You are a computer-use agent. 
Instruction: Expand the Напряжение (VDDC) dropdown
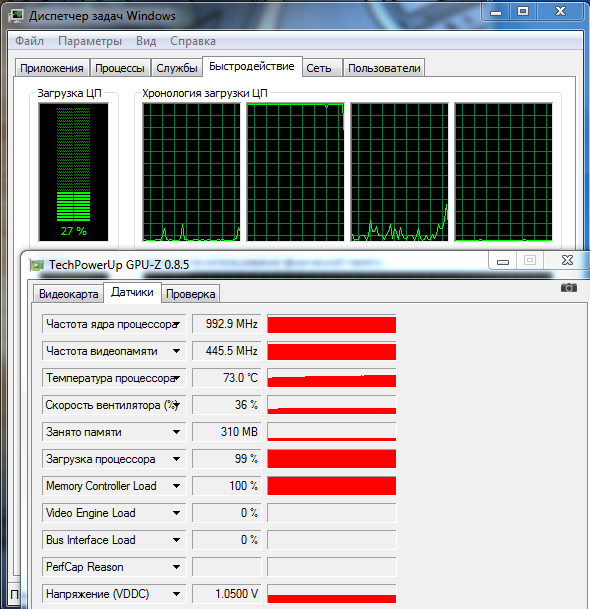click(176, 594)
